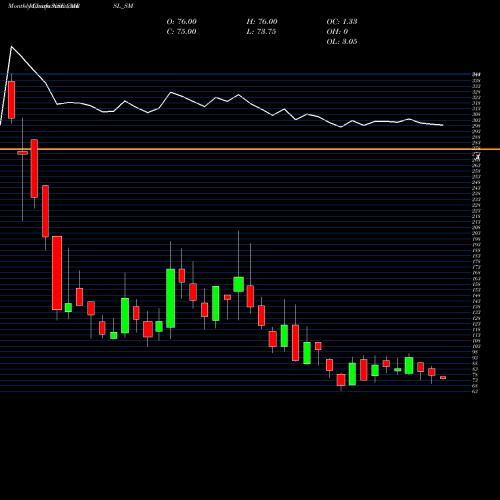Click the peak of the white indicator line
The width and height of the screenshot is (500, 500).
pyautogui.click(x=11, y=47)
